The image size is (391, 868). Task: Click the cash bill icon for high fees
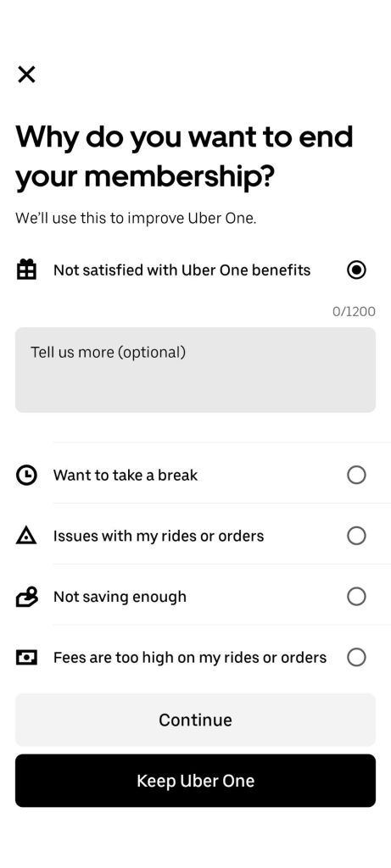coord(26,658)
